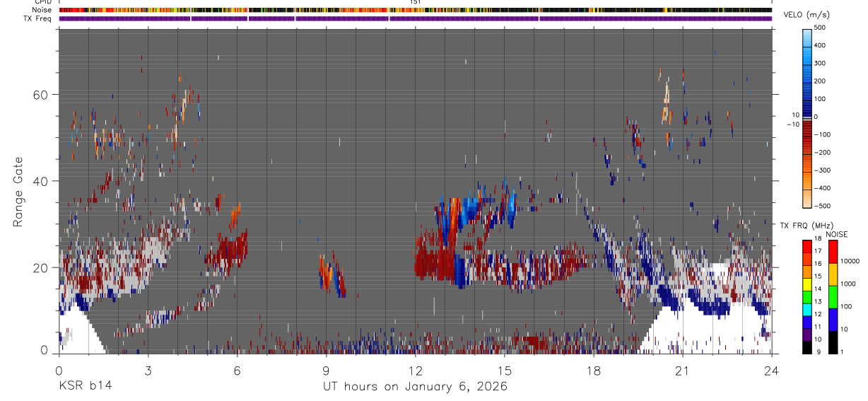Click the 40 tick on Range Gate axis
Viewport: 868px width, 401px height.
click(40, 181)
